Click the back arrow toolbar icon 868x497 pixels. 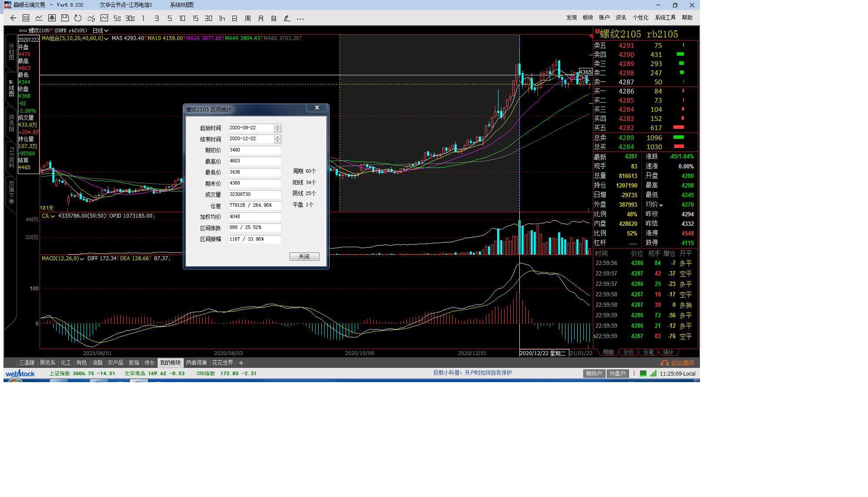[13, 18]
